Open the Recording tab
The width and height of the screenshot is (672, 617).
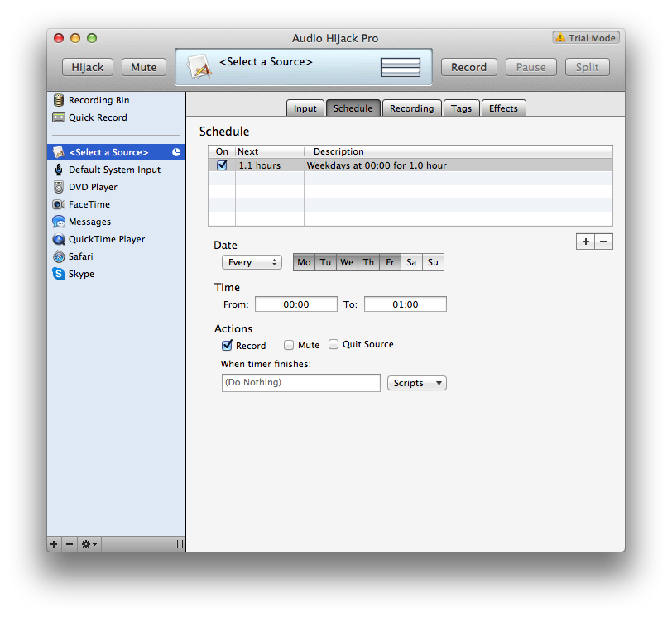click(x=411, y=108)
